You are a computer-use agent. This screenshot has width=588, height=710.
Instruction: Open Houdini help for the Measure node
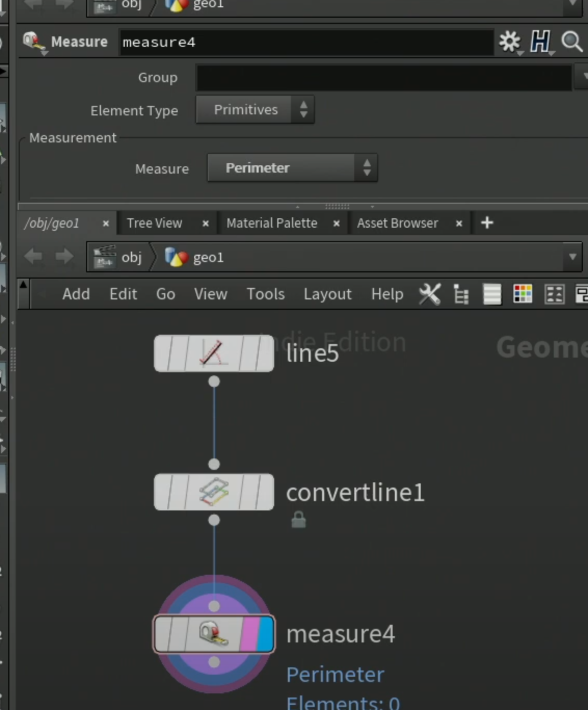pyautogui.click(x=540, y=42)
